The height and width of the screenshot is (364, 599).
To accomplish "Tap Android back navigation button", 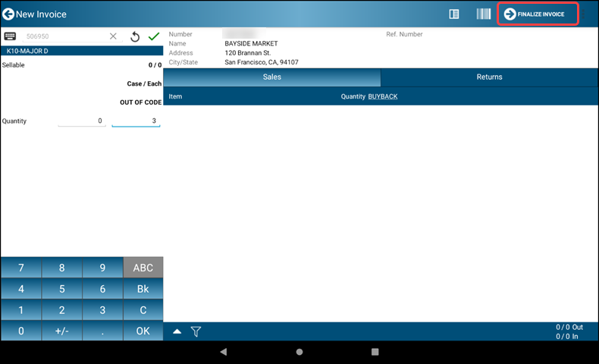I will 224,352.
